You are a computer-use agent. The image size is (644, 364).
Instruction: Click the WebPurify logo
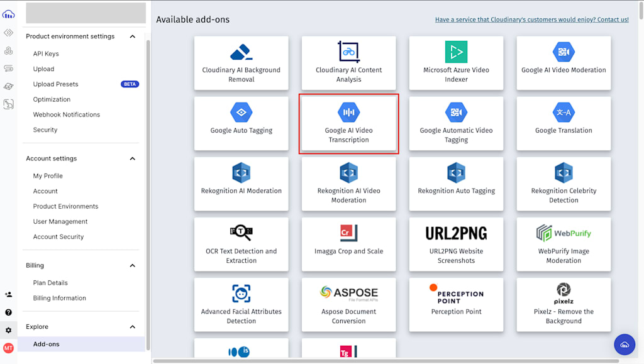pos(563,233)
